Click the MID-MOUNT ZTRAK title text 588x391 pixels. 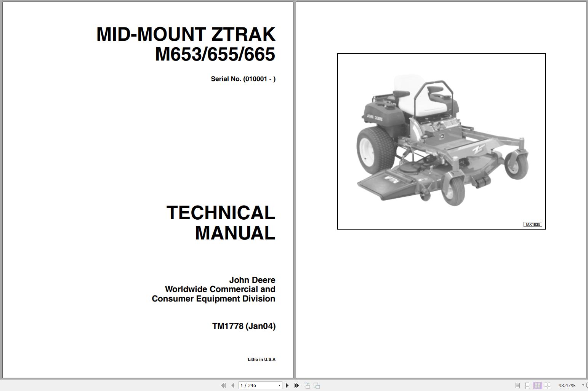pyautogui.click(x=186, y=34)
